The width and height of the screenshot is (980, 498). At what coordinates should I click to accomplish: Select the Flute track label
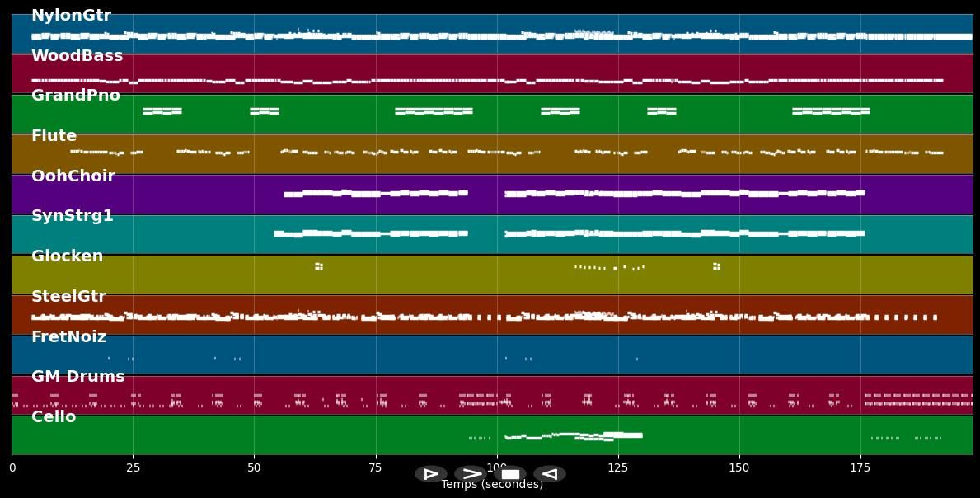tap(54, 136)
